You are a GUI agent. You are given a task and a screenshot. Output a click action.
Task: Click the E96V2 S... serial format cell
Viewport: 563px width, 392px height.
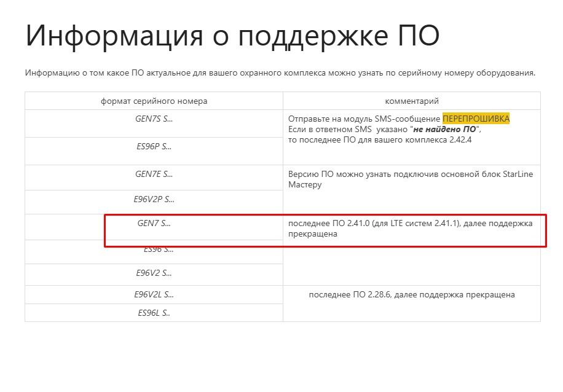coord(154,273)
